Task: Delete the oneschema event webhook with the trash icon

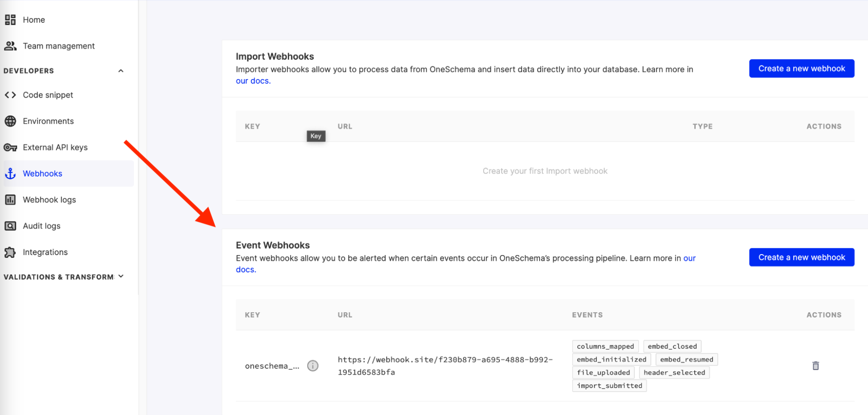Action: [815, 366]
